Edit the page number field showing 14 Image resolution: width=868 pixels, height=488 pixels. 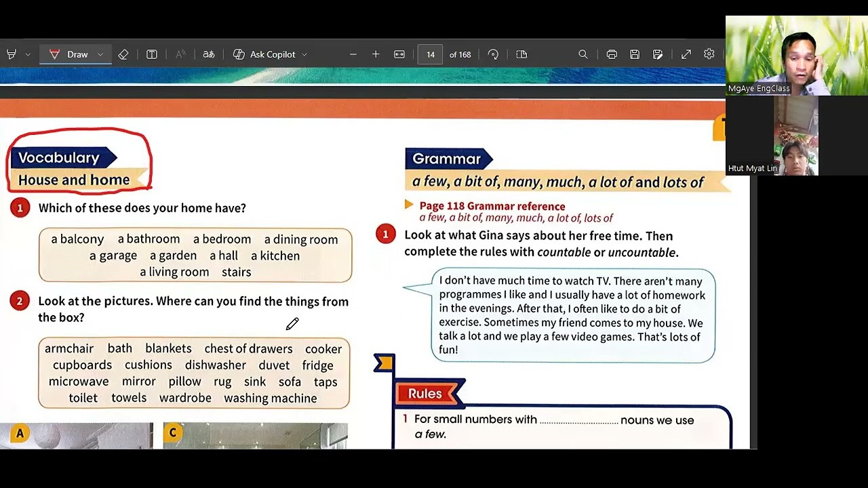click(x=431, y=54)
